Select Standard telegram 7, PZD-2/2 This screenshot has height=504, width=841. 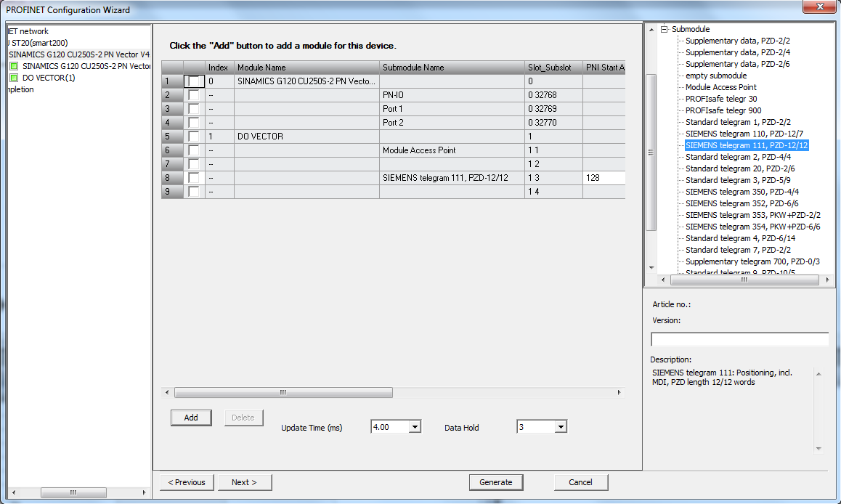(738, 250)
